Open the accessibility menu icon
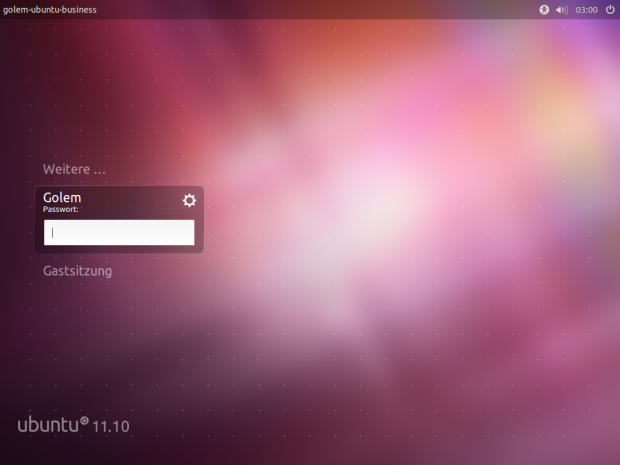The width and height of the screenshot is (620, 465). (x=544, y=9)
